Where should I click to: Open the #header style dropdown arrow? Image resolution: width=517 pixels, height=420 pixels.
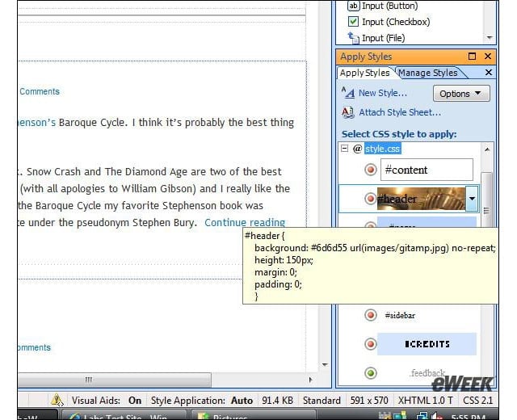472,199
